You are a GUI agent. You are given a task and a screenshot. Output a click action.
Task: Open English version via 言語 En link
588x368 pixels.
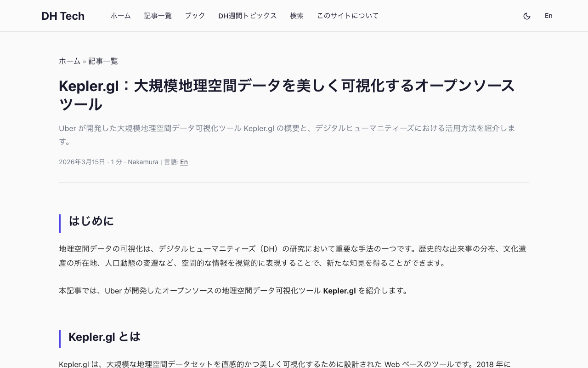click(184, 162)
